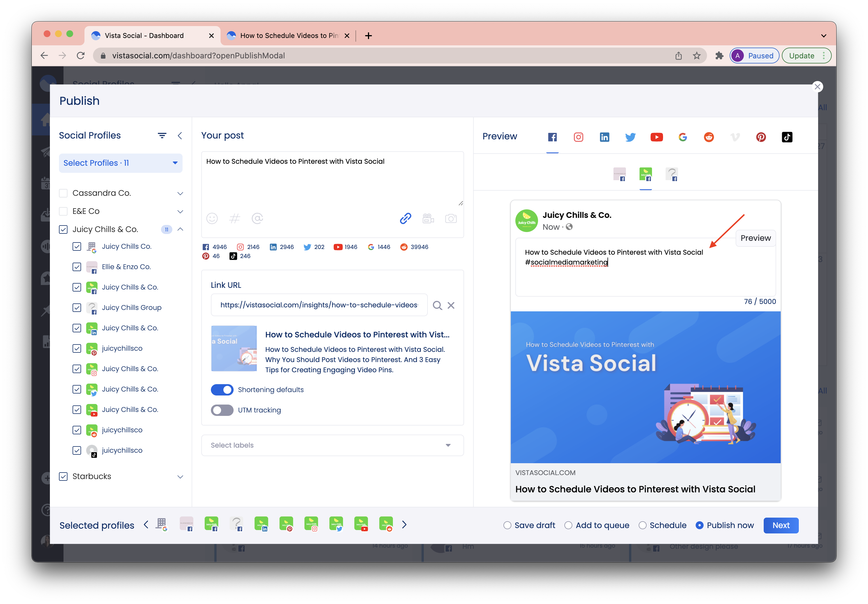Mention someone using the @ icon
868x604 pixels.
click(x=257, y=218)
